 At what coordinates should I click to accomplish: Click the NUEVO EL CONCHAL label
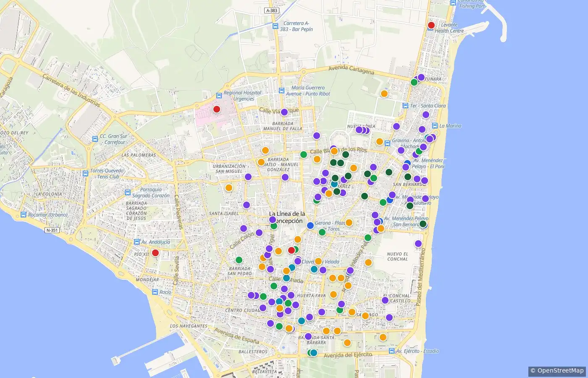tap(397, 257)
